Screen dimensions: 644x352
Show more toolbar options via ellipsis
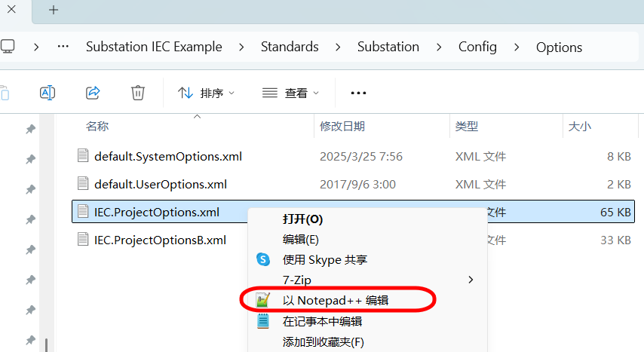click(x=358, y=93)
